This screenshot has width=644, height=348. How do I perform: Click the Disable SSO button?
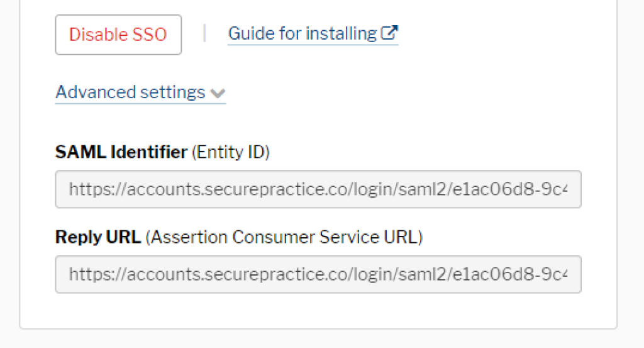pos(118,35)
